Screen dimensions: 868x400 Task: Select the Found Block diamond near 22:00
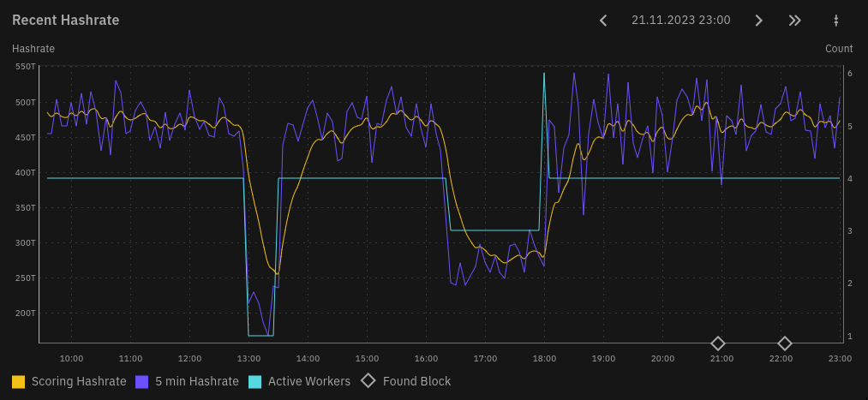[x=784, y=343]
